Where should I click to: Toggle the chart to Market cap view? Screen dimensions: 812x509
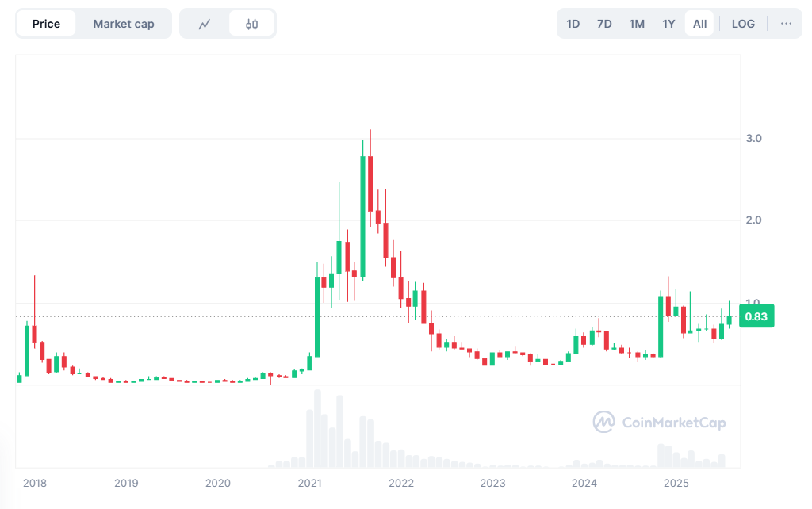pos(123,23)
